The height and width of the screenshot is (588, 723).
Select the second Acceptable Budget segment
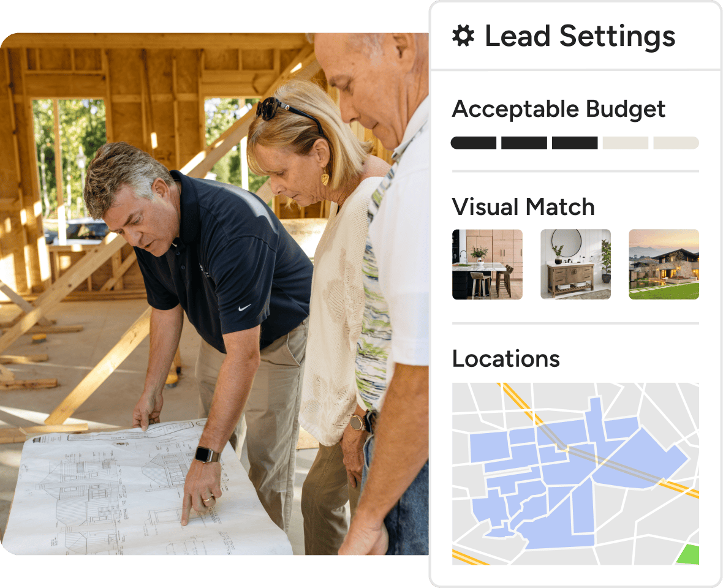[x=524, y=143]
